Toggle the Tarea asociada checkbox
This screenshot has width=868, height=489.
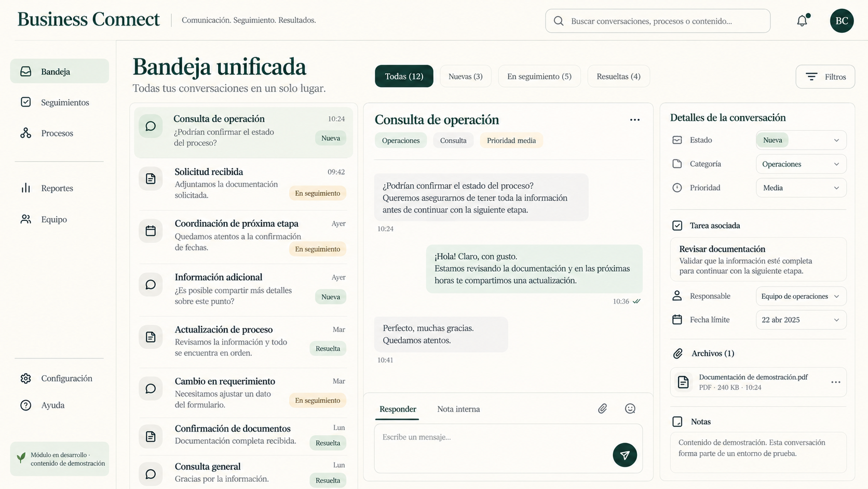coord(677,226)
